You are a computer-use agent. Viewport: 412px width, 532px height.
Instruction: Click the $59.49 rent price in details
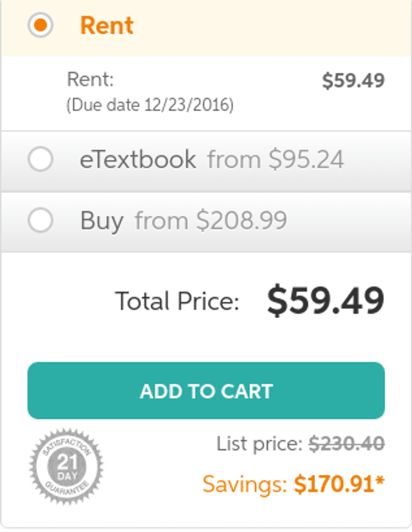click(x=353, y=81)
